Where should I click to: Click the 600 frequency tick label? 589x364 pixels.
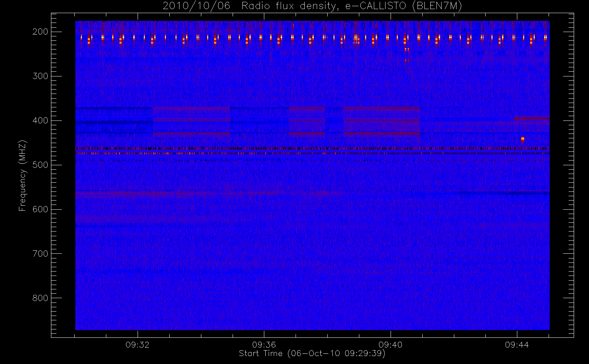click(40, 209)
